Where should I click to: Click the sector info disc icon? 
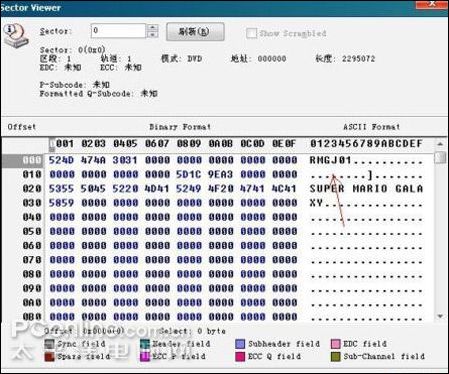(16, 36)
